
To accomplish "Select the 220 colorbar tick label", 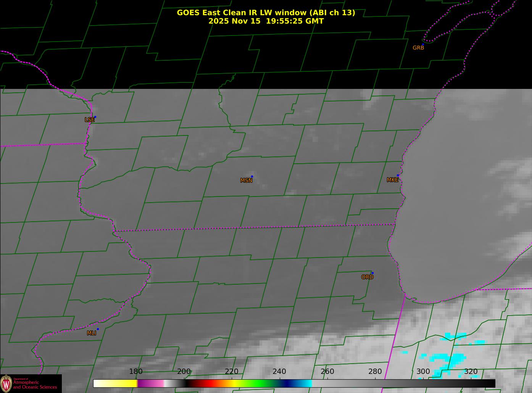I will point(232,372).
